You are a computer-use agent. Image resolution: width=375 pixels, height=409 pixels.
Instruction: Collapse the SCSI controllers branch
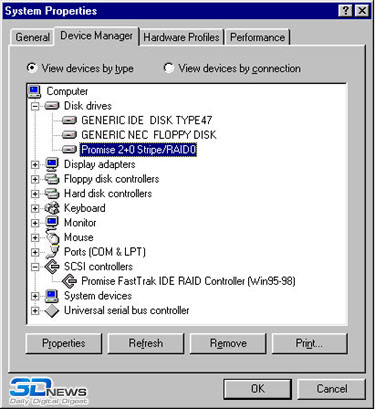(x=35, y=267)
